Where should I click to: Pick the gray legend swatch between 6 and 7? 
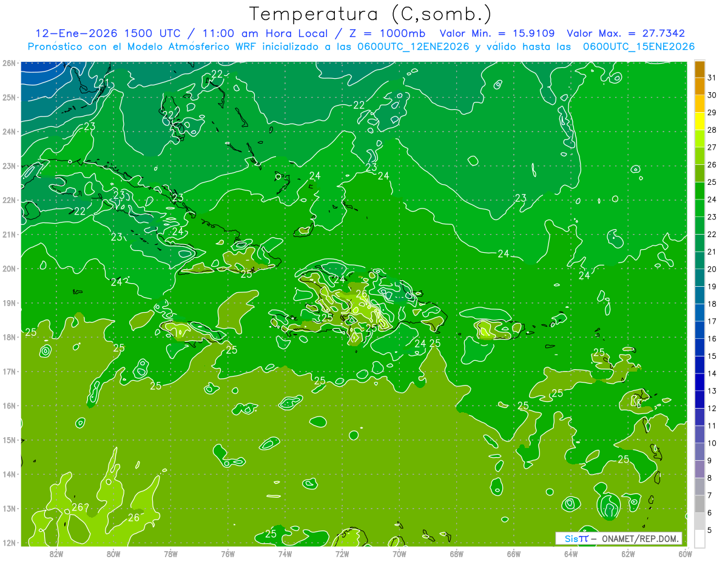coord(699,504)
